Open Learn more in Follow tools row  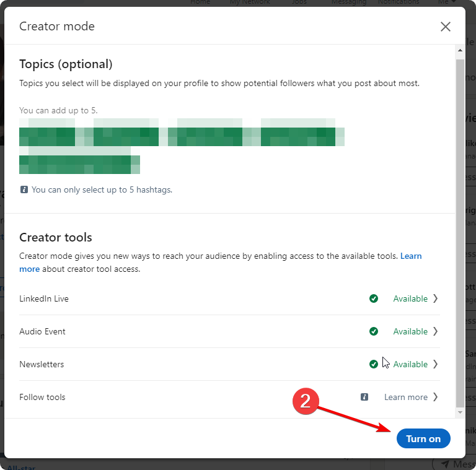tap(405, 397)
